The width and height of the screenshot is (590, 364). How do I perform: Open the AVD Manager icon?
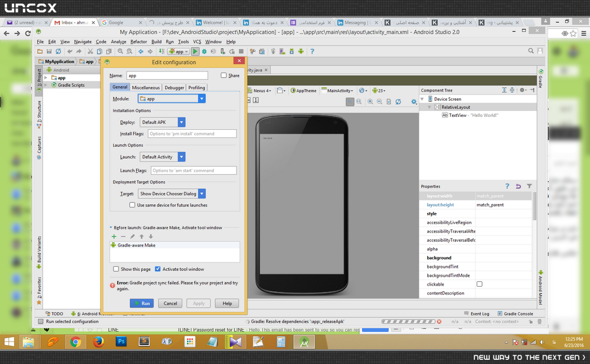pyautogui.click(x=282, y=51)
